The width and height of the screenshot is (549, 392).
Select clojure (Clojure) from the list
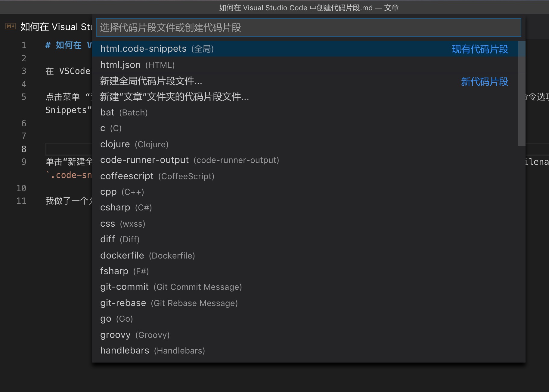(x=134, y=144)
